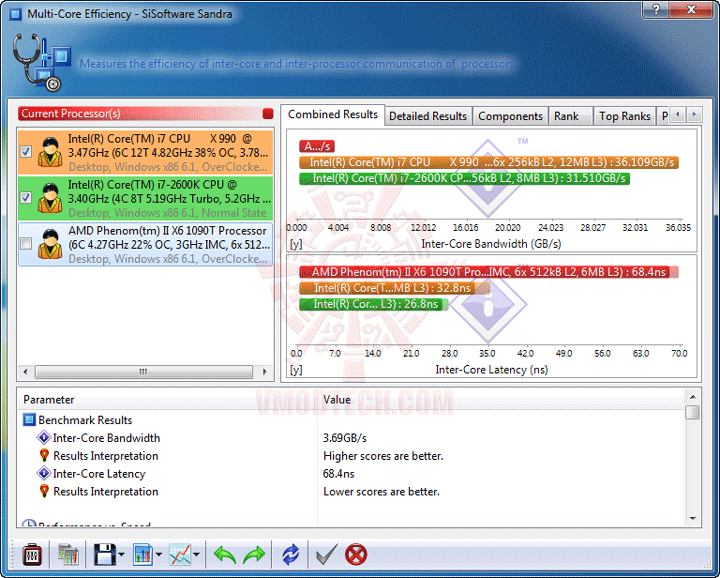Select the Inter-Core Bandwidth row label

click(106, 438)
